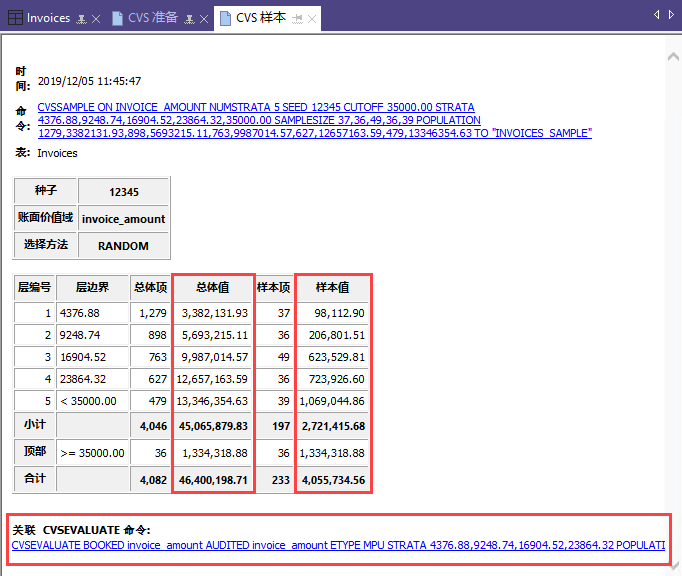The height and width of the screenshot is (576, 682).
Task: Close the CVS 准备 tab
Action: coord(205,19)
